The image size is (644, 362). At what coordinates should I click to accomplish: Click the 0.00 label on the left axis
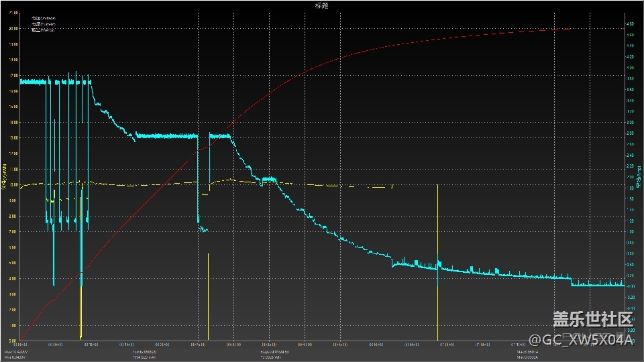click(x=13, y=341)
